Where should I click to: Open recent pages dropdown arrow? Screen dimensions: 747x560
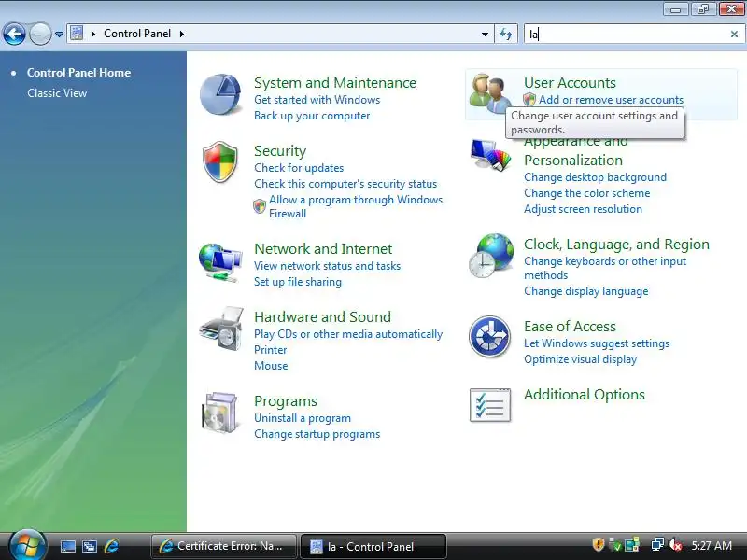coord(59,35)
